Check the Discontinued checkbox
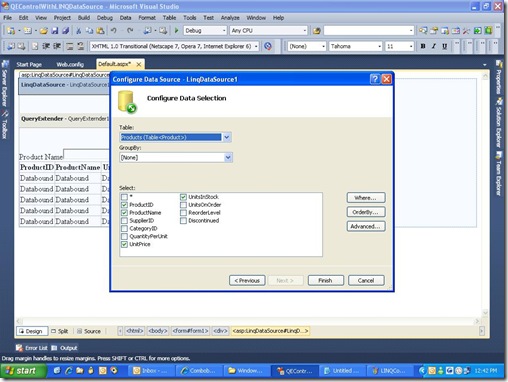This screenshot has width=508, height=382. (x=183, y=221)
